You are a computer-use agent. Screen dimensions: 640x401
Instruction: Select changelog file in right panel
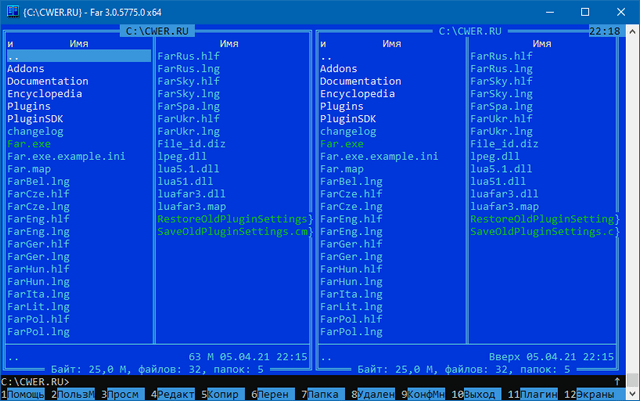(x=348, y=131)
